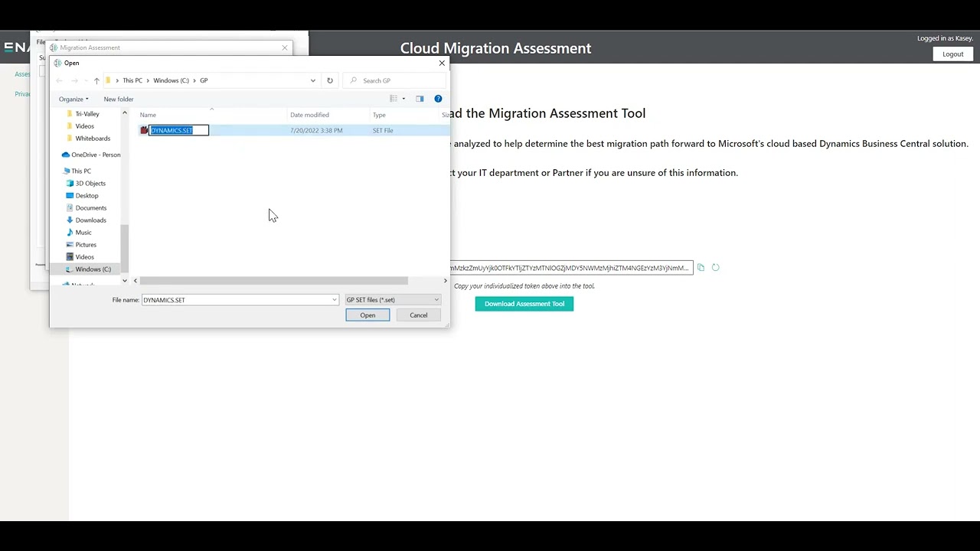Click the Search GP field
The image size is (980, 551).
394,80
